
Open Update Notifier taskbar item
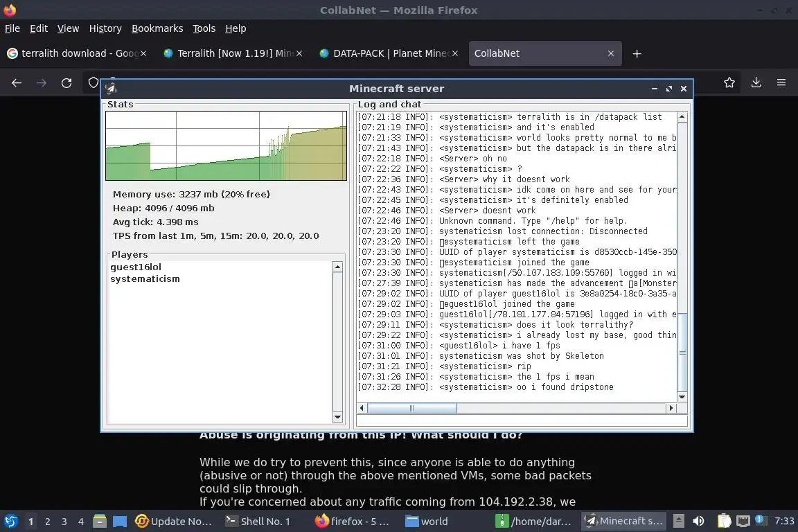click(174, 522)
